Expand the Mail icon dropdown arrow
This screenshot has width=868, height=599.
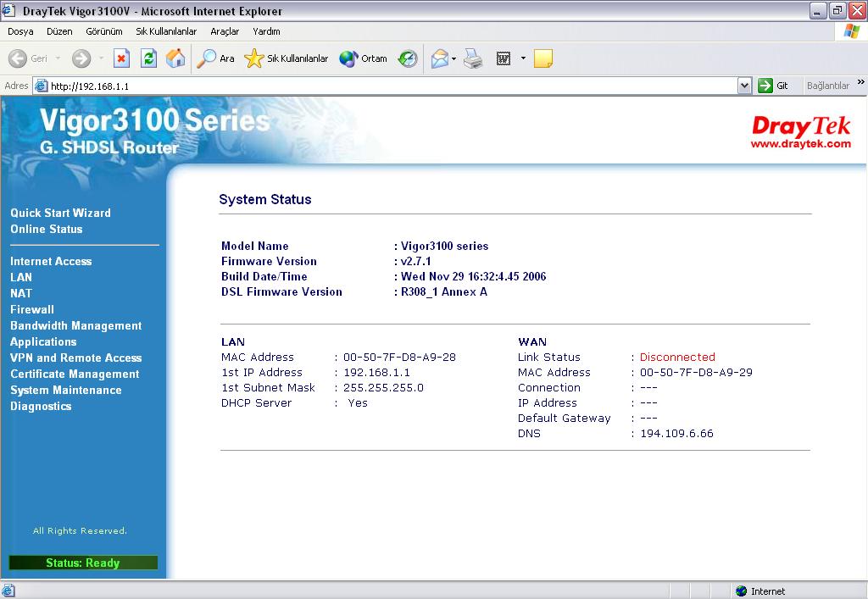pos(453,58)
